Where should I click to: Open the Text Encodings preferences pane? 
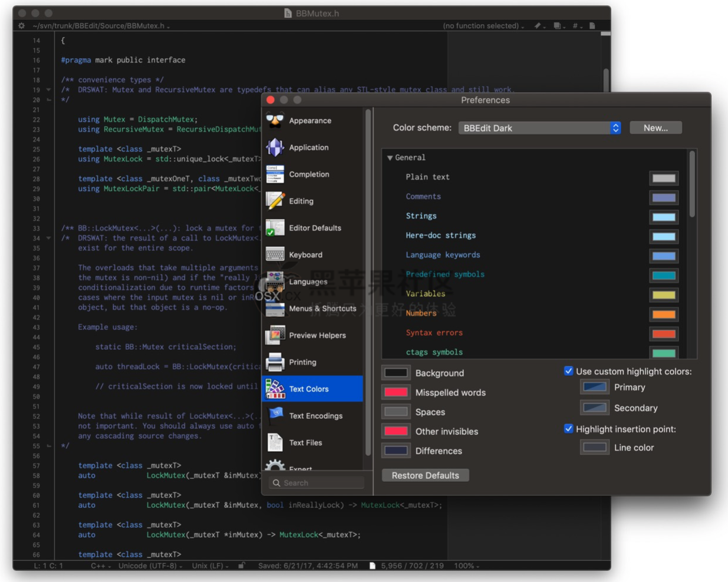tap(312, 415)
